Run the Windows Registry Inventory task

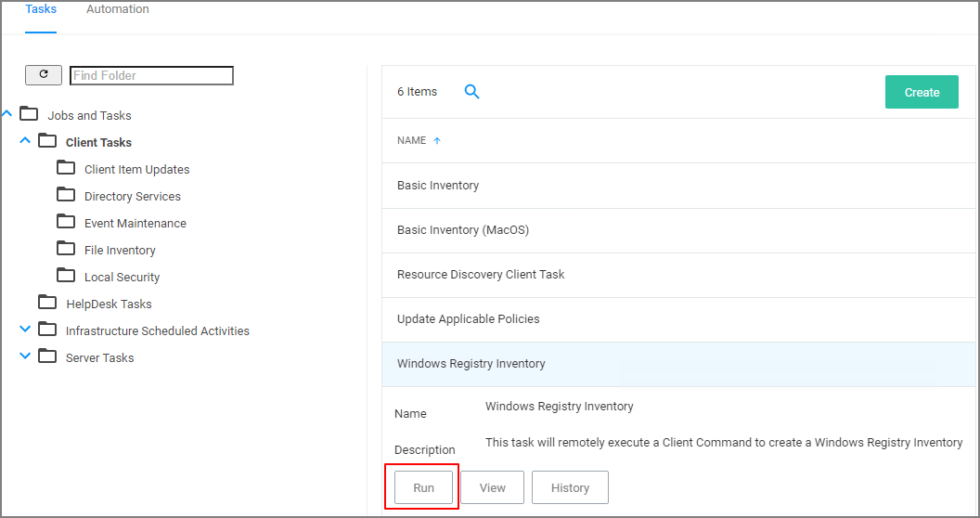coord(423,488)
